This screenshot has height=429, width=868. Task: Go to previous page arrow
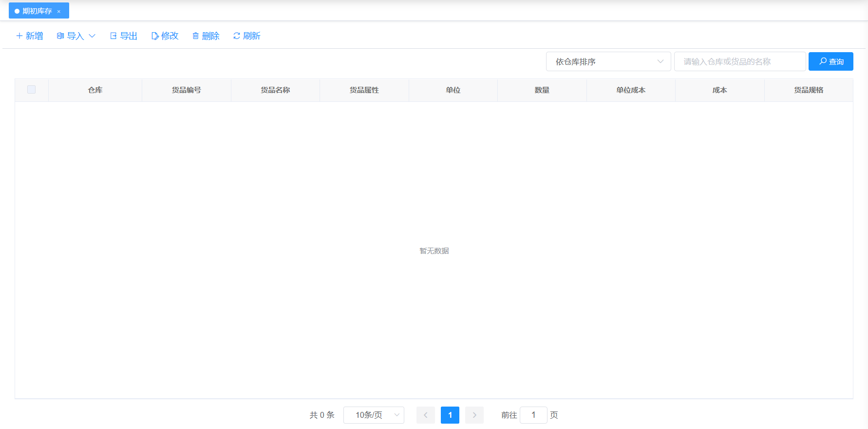tap(426, 415)
